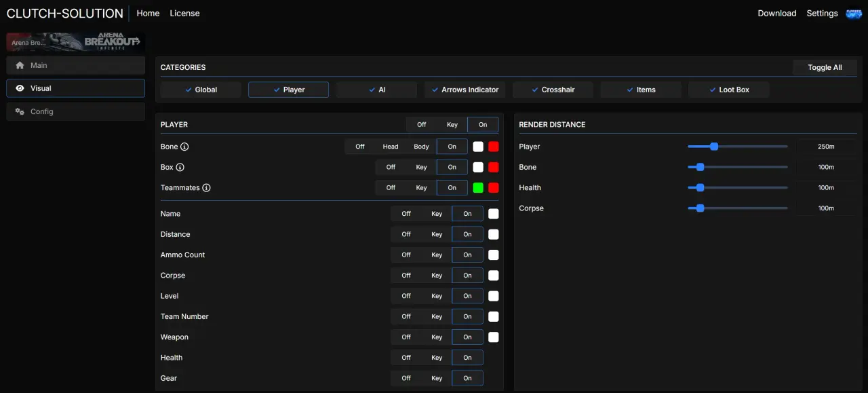
Task: Set the PLAYER header toggle to Key
Action: point(452,125)
